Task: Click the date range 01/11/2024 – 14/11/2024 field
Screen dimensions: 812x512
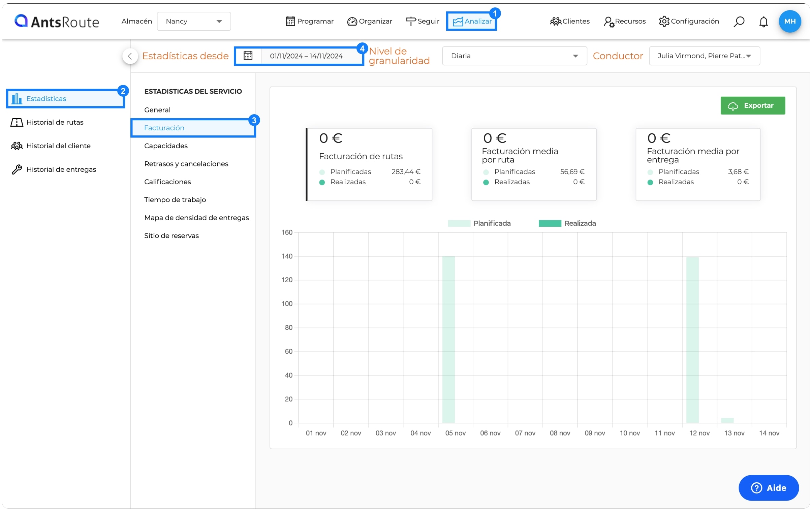Action: 299,56
